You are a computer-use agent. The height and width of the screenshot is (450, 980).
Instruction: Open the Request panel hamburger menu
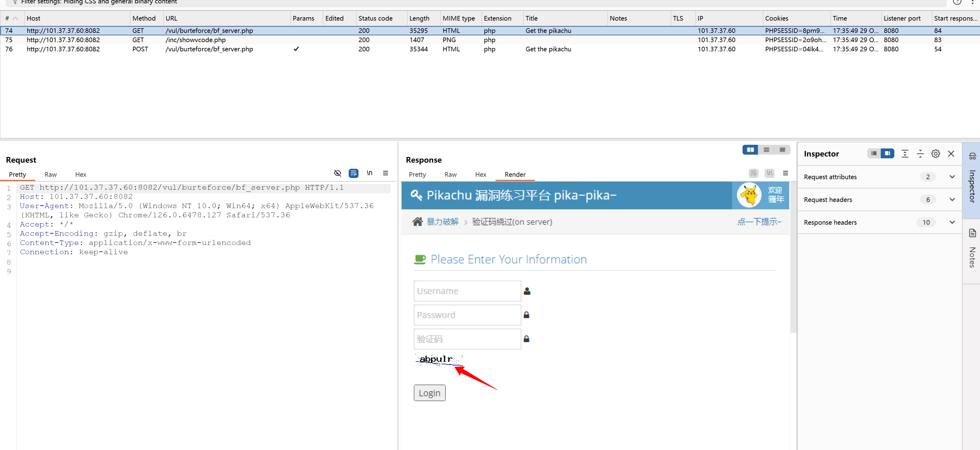tap(385, 173)
